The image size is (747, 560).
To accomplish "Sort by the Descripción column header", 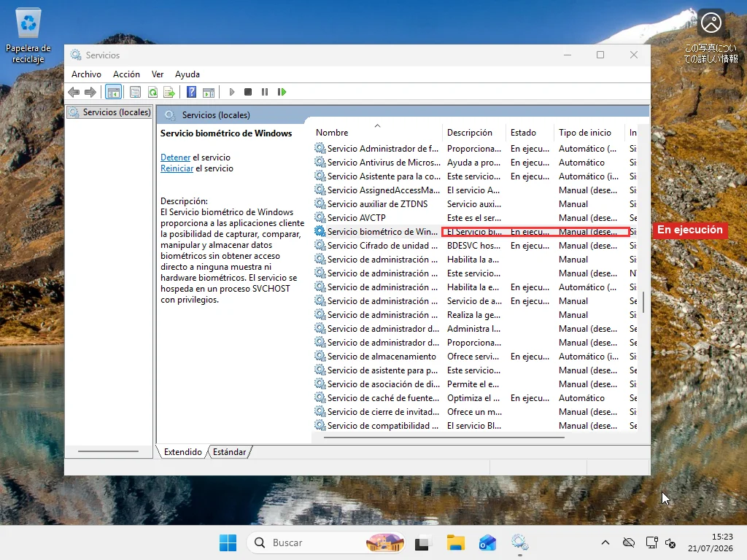I will (x=474, y=133).
